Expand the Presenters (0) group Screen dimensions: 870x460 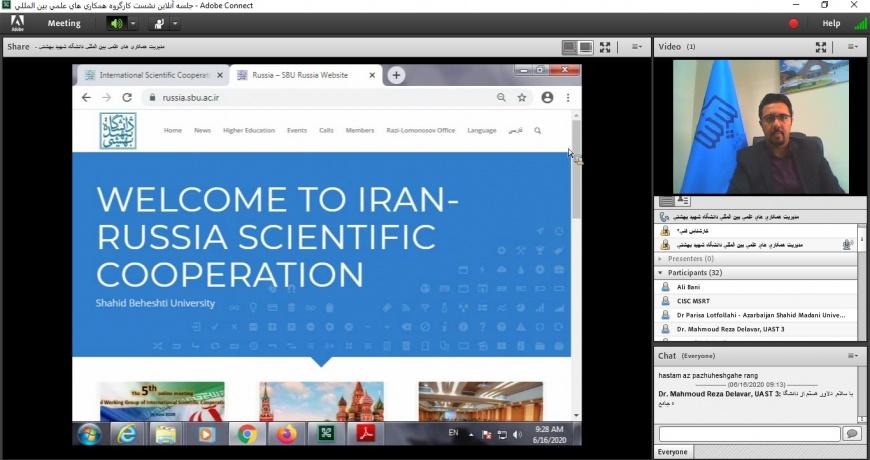click(x=660, y=259)
